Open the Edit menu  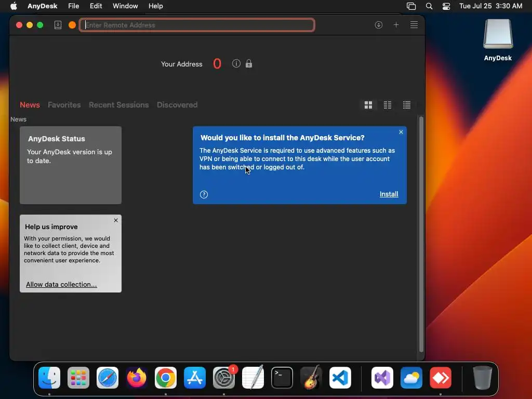[x=96, y=6]
